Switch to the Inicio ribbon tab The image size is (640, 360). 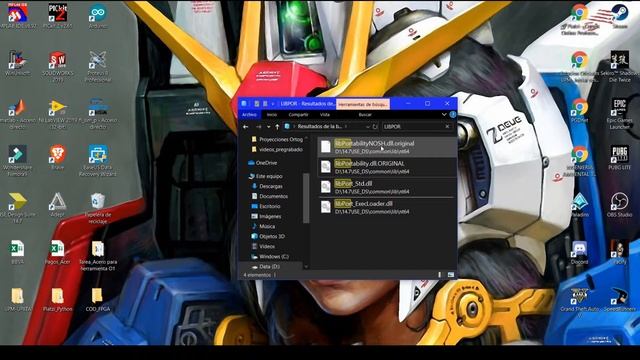[272, 115]
